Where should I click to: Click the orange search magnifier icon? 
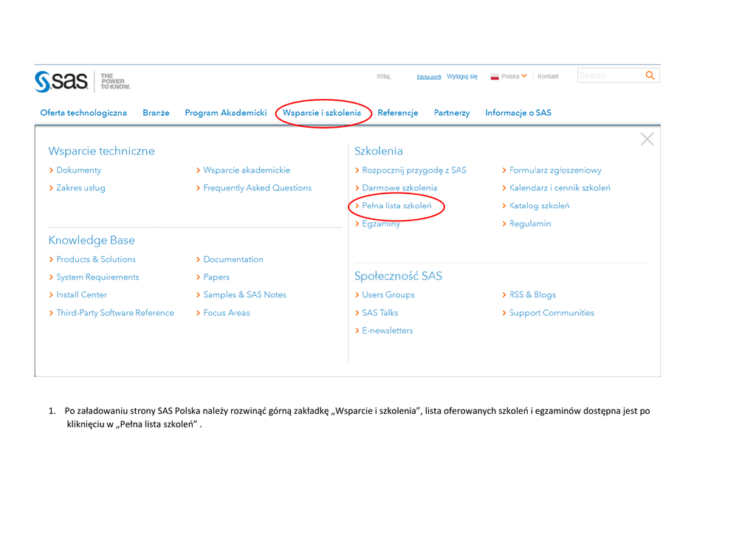pyautogui.click(x=650, y=75)
